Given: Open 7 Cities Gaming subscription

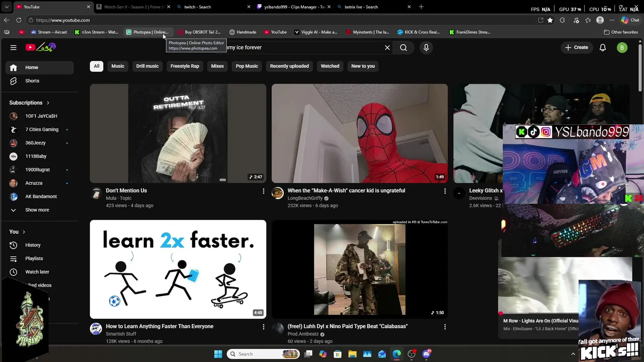Looking at the screenshot, I should pyautogui.click(x=39, y=130).
